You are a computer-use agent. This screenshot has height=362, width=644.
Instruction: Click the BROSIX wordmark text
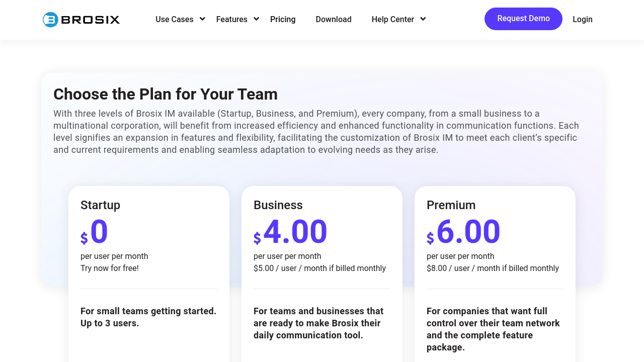tap(90, 20)
